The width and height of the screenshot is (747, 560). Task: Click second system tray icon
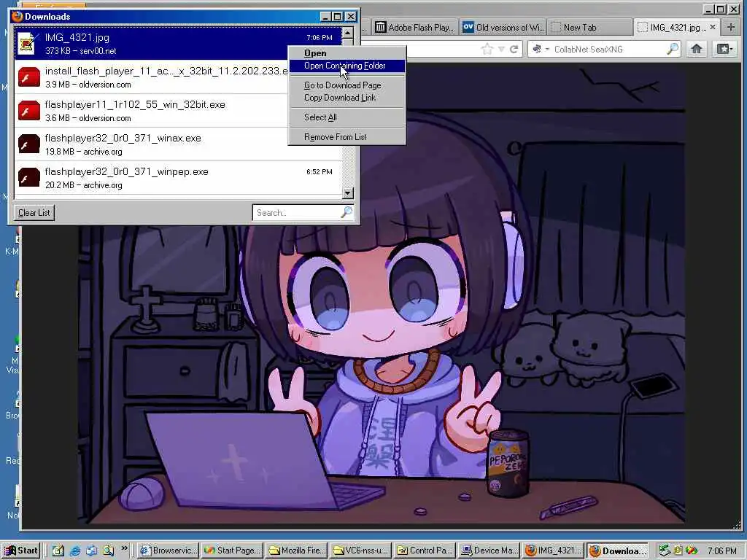point(678,551)
